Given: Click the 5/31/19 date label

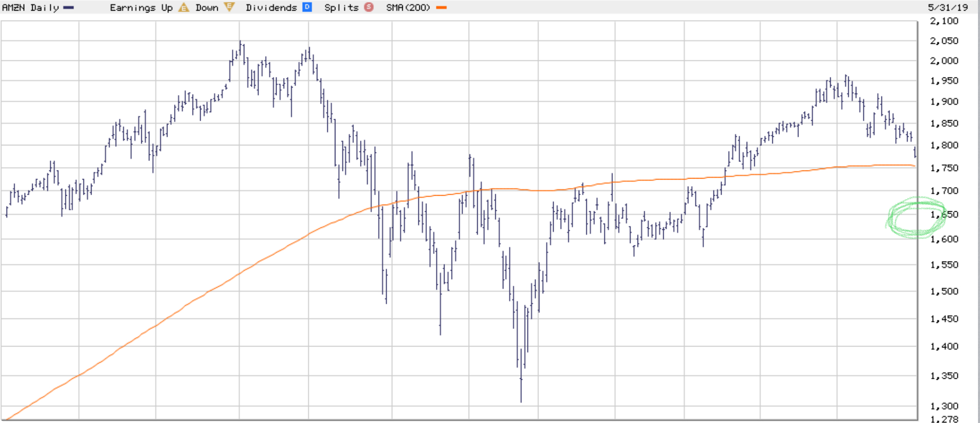Looking at the screenshot, I should (x=948, y=8).
